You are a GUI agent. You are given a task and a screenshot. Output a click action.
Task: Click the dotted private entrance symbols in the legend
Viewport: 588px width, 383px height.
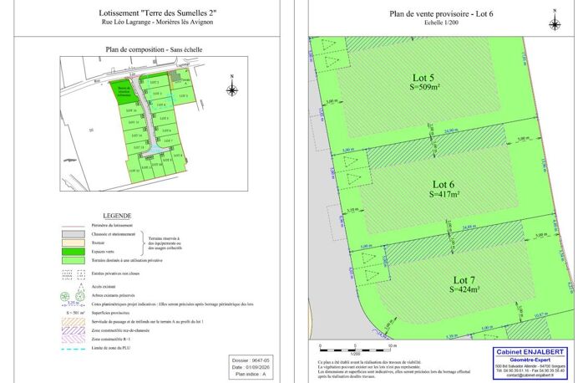73,274
